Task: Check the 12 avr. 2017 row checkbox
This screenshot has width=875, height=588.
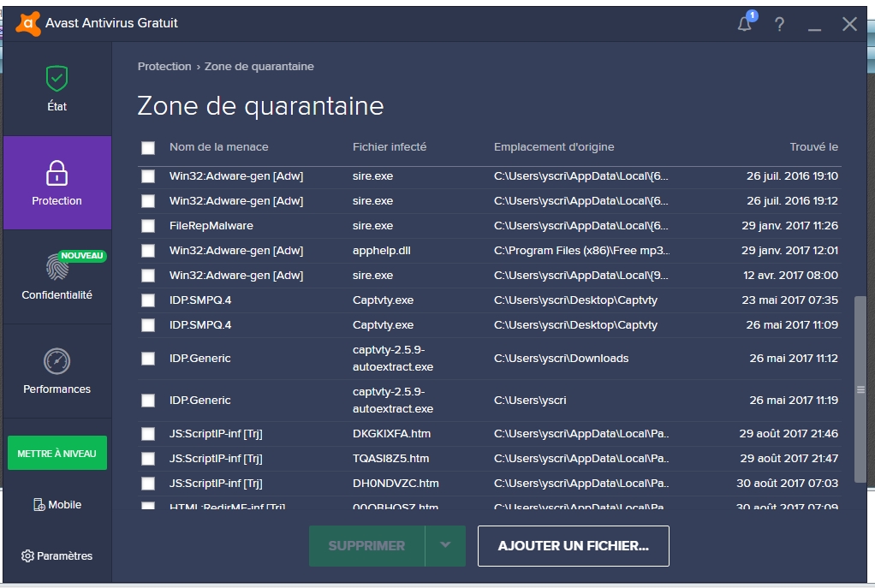Action: 148,276
